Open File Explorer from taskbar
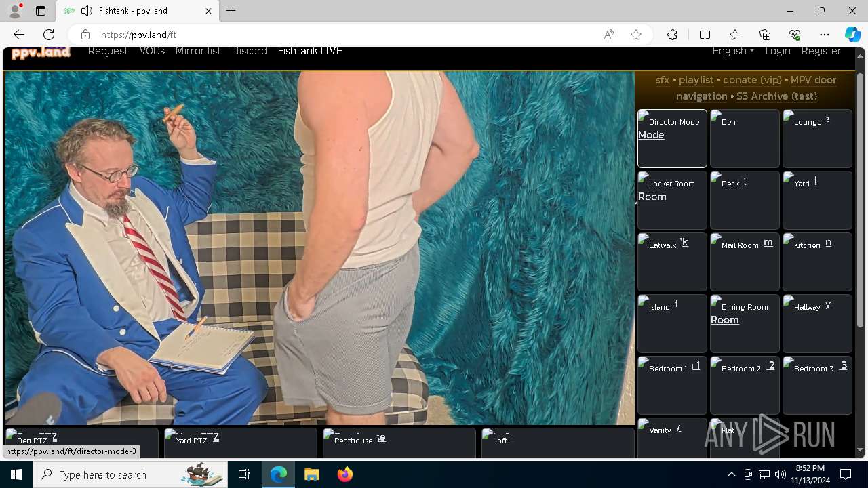868x488 pixels. tap(311, 474)
